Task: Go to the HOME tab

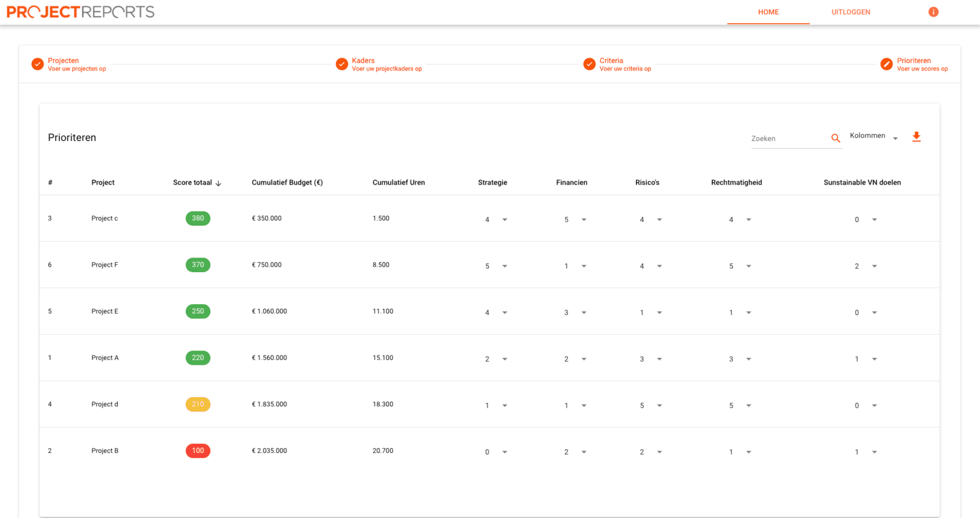Action: click(768, 12)
